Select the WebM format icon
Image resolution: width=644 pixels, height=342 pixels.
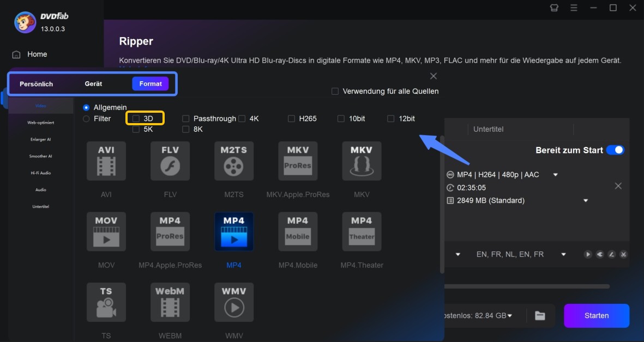pyautogui.click(x=170, y=302)
